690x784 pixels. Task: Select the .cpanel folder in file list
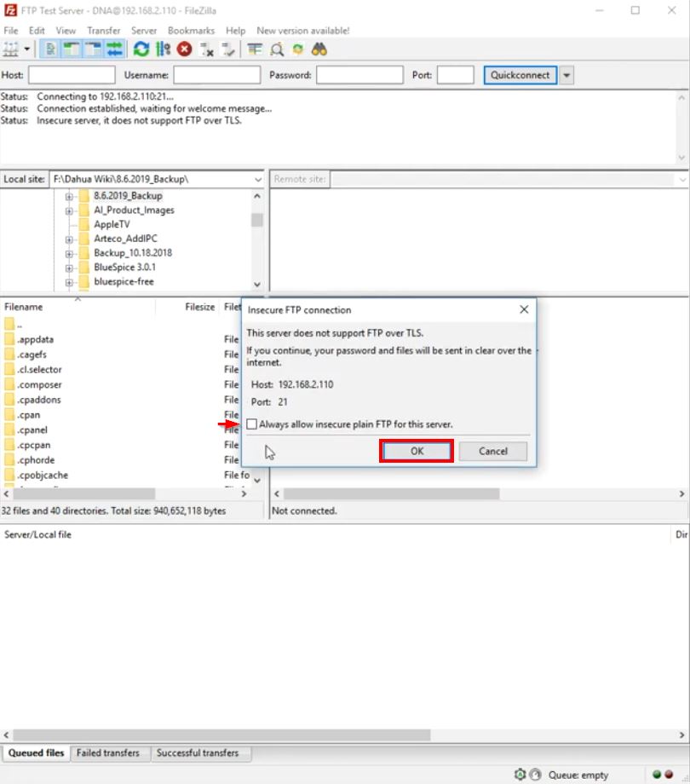tap(32, 429)
